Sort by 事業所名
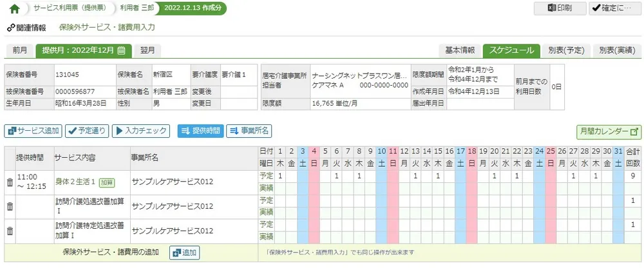The image size is (644, 268). tap(249, 131)
